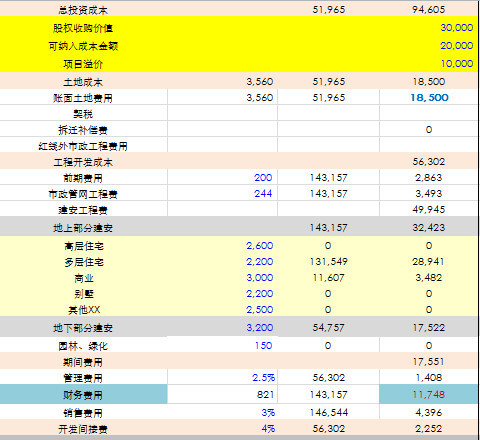This screenshot has height=440, width=480.
Task: Select 别墅 unit cost 2,200
Action: (260, 294)
